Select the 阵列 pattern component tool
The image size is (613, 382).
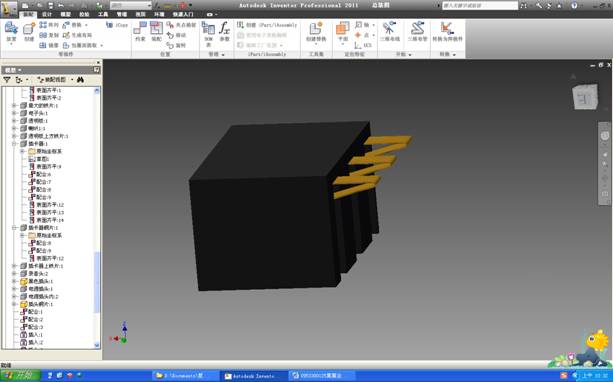pyautogui.click(x=49, y=25)
